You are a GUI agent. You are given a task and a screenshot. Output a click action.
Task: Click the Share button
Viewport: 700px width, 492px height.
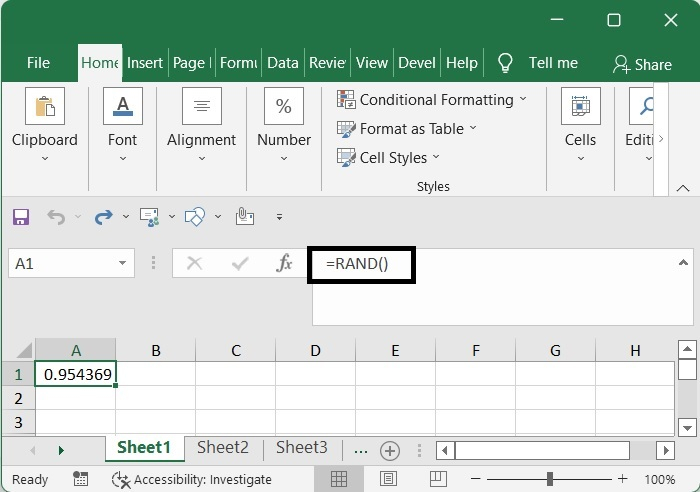click(642, 64)
